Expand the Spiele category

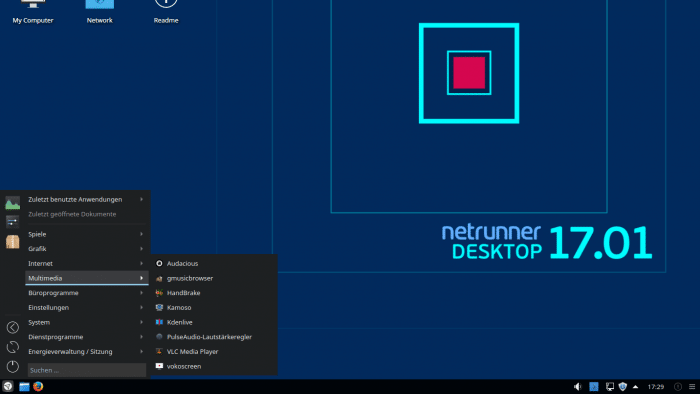pos(87,234)
